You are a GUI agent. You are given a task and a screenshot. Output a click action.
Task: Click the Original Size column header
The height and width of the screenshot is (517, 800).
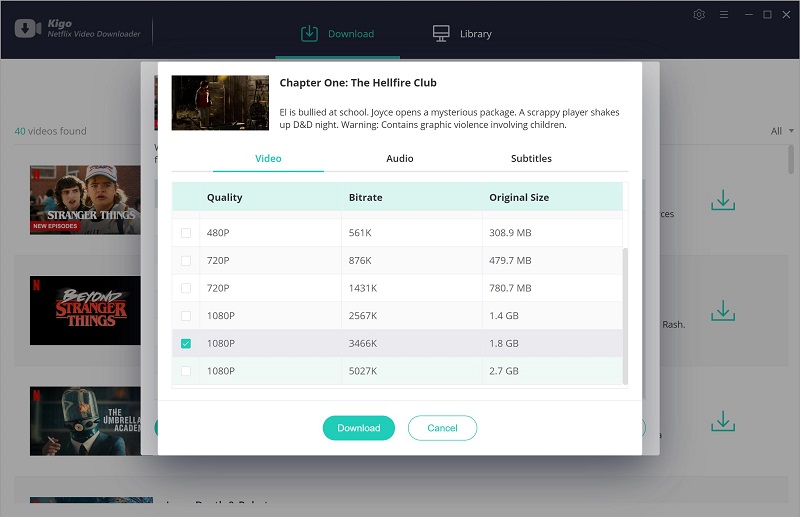tap(519, 198)
